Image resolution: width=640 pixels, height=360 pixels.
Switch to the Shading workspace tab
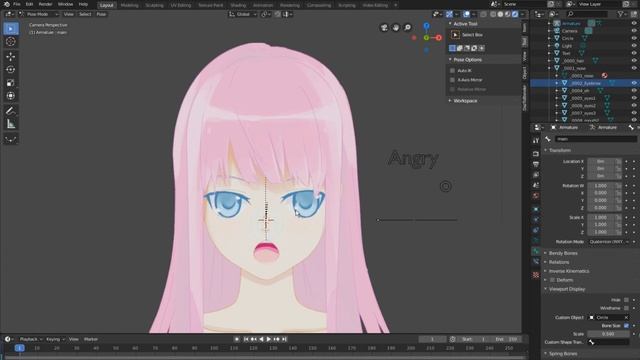(x=238, y=5)
